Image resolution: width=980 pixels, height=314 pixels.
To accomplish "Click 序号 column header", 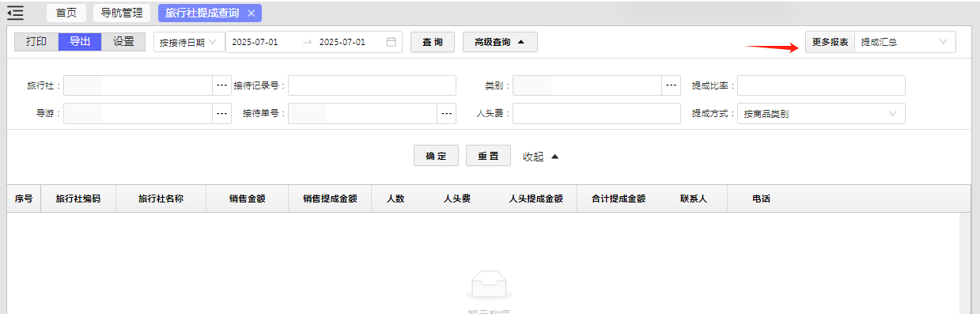I will click(24, 199).
